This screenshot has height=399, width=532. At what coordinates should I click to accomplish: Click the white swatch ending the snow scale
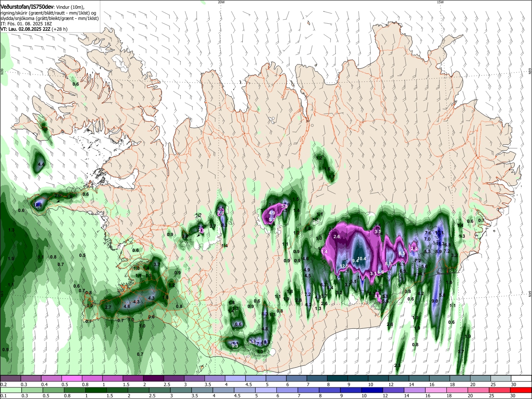(521, 378)
